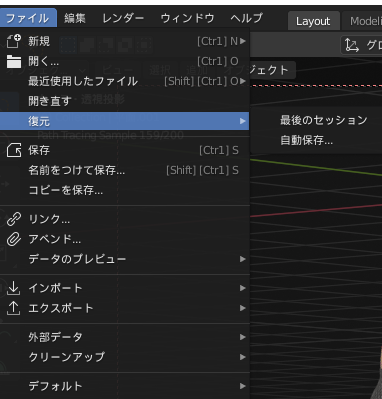Click the import download-arrow icon
382x399 pixels.
[14, 288]
